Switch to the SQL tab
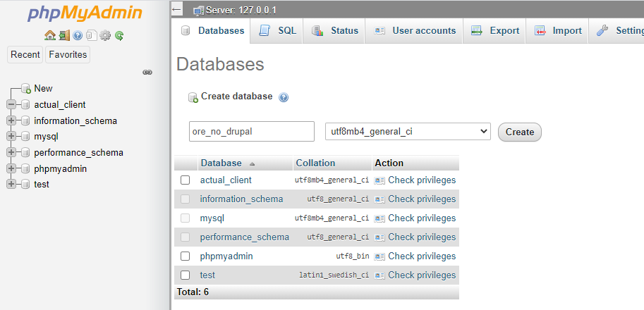 278,31
